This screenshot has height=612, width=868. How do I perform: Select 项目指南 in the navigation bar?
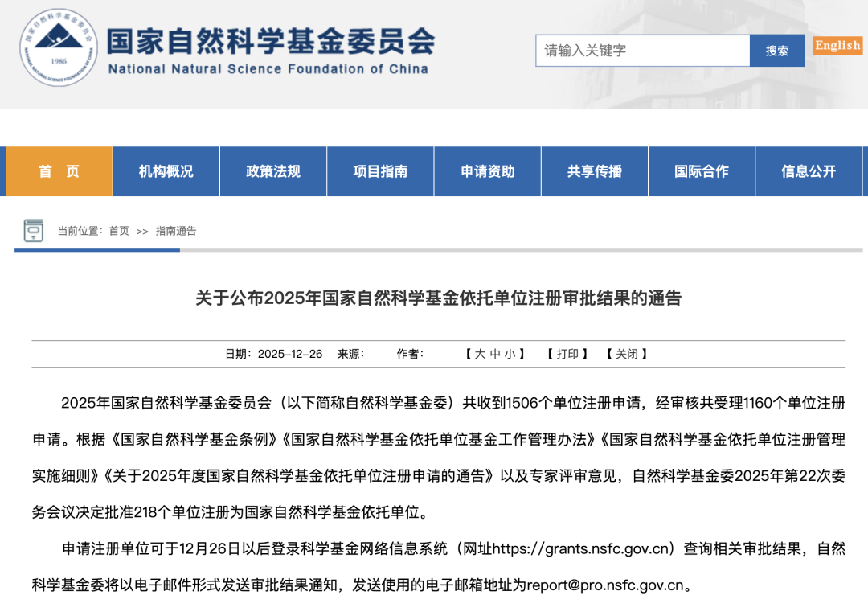click(x=380, y=171)
